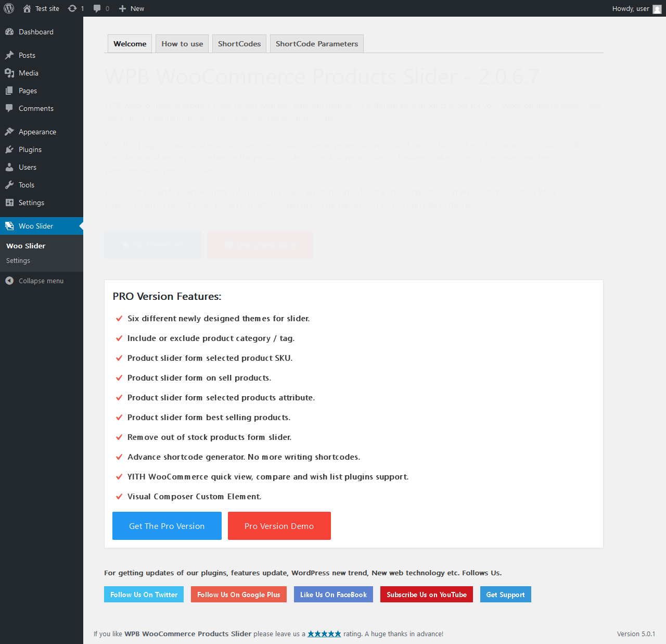
Task: Click Subscribe Us on YouTube
Action: tap(427, 595)
